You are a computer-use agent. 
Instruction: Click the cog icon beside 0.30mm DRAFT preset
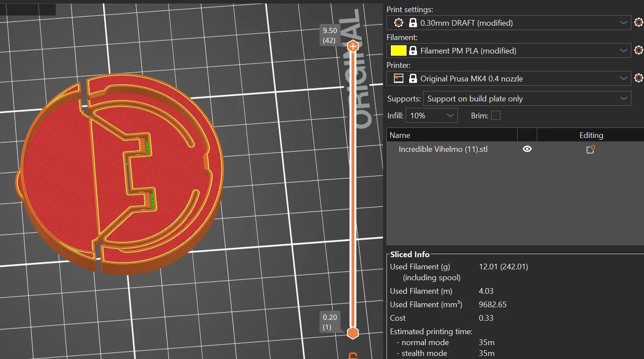coord(398,23)
